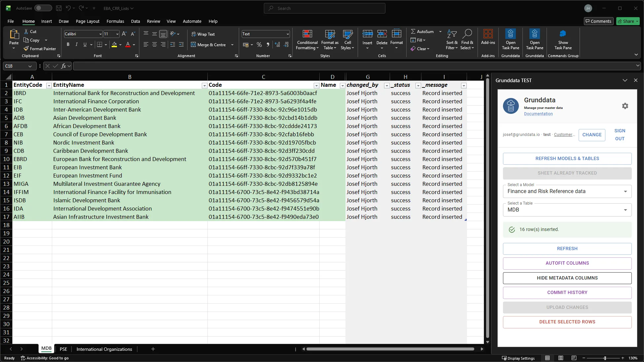This screenshot has width=644, height=362.
Task: Toggle Italic formatting
Action: (77, 45)
